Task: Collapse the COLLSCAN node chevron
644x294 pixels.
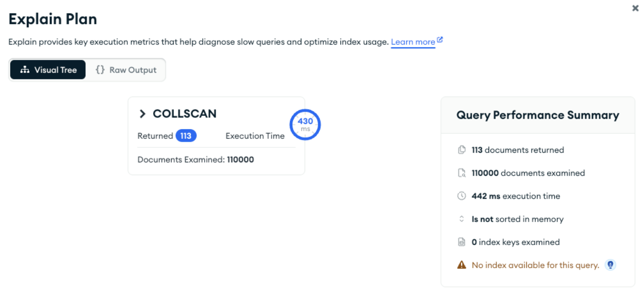Action: point(142,114)
